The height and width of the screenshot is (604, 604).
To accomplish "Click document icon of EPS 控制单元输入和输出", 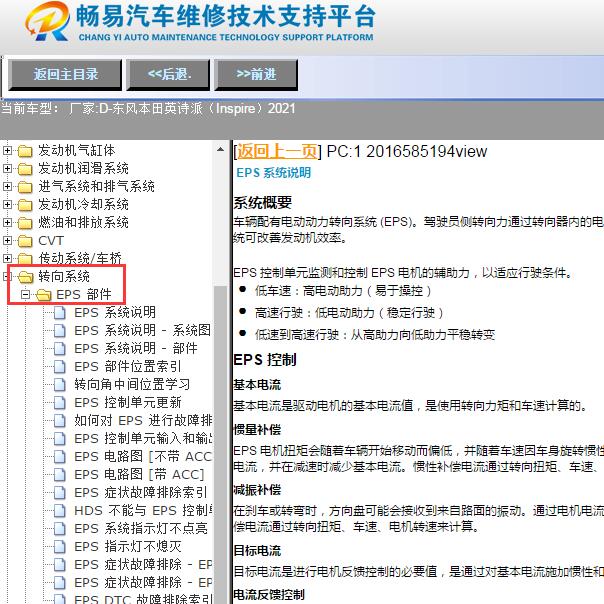I will click(60, 438).
